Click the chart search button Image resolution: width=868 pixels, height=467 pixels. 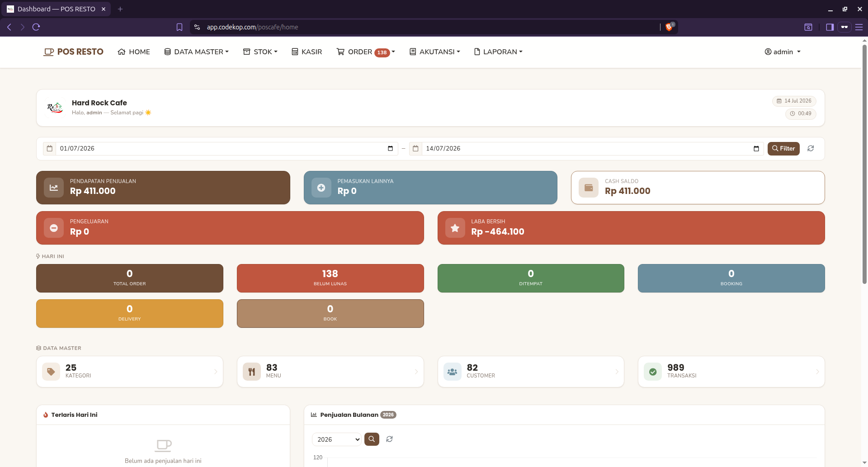pos(372,439)
